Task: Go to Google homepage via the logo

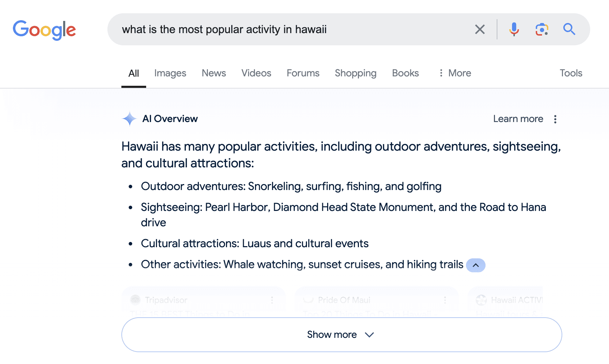Action: pos(44,30)
